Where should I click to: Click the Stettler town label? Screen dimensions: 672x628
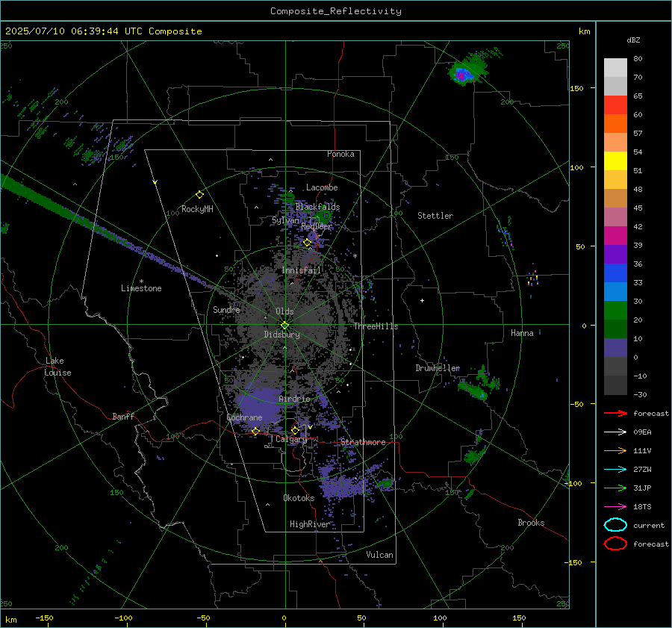[x=435, y=216]
